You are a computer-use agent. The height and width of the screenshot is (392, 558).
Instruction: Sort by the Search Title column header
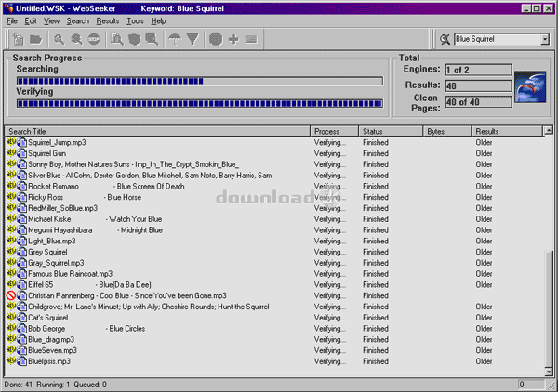pyautogui.click(x=158, y=132)
